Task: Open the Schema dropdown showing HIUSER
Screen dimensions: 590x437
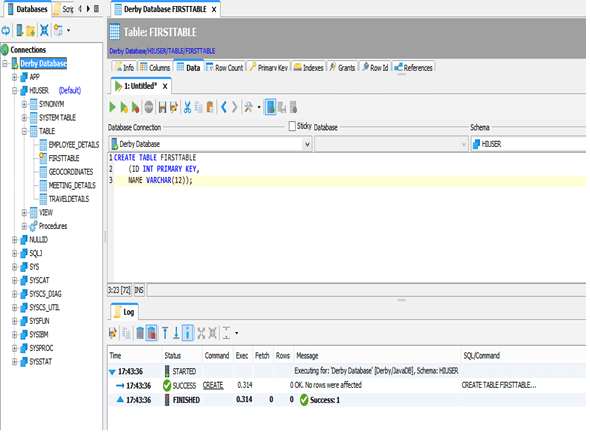Action: pyautogui.click(x=529, y=144)
